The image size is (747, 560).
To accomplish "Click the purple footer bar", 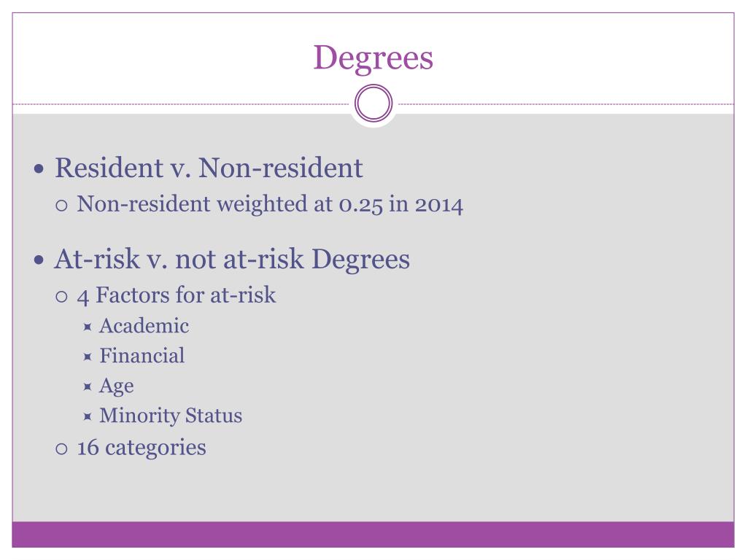I will 373,534.
